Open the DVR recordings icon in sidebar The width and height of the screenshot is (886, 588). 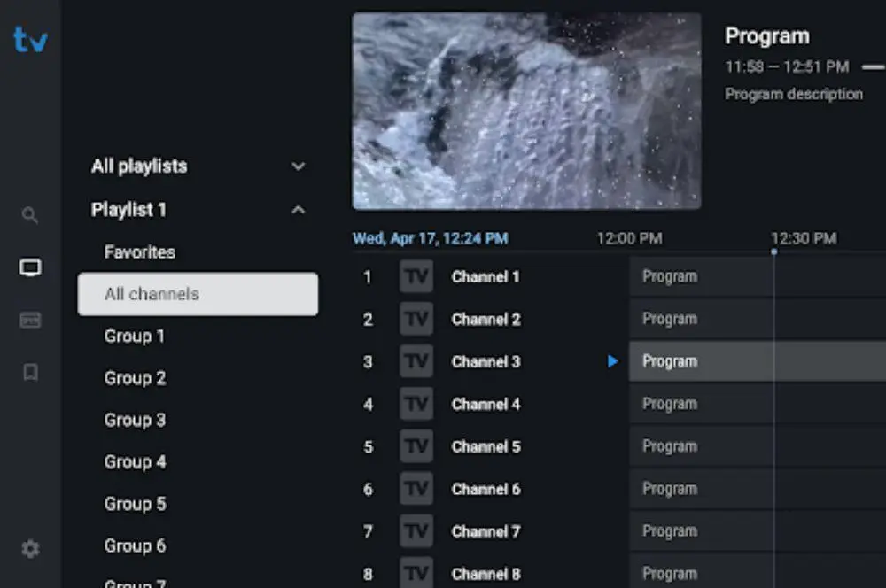pos(30,320)
